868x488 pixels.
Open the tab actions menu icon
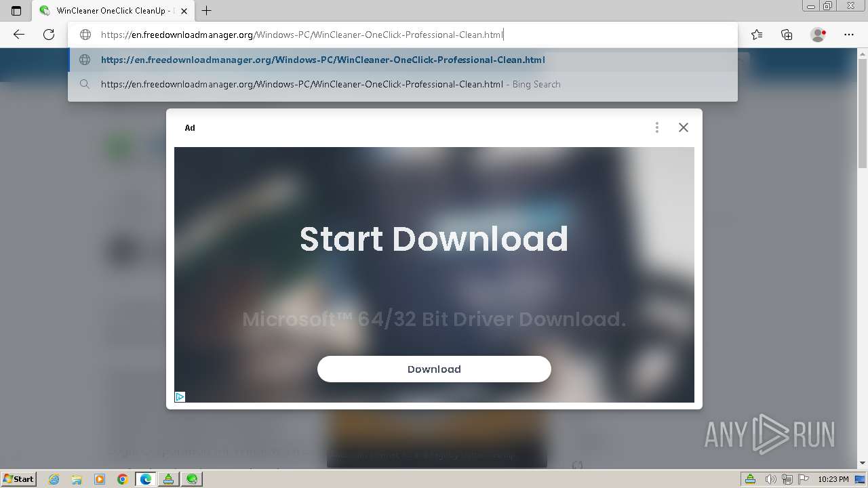(x=16, y=11)
